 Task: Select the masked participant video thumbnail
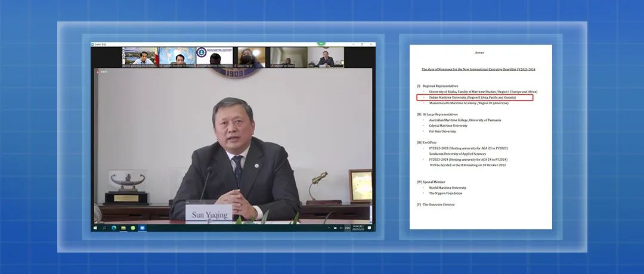251,57
